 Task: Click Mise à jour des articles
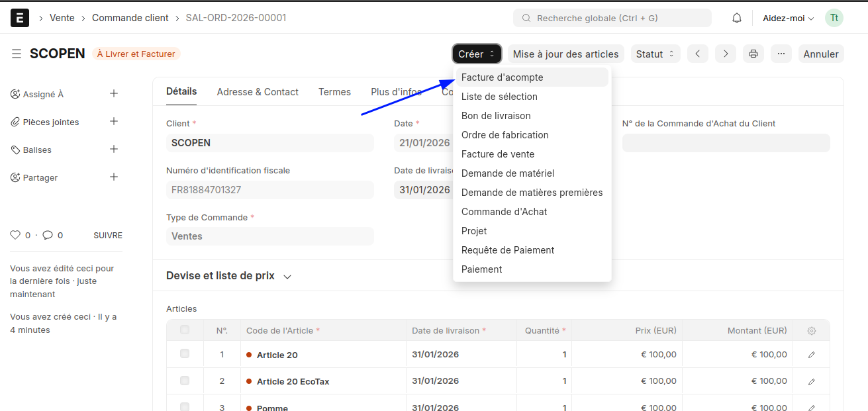pyautogui.click(x=566, y=54)
